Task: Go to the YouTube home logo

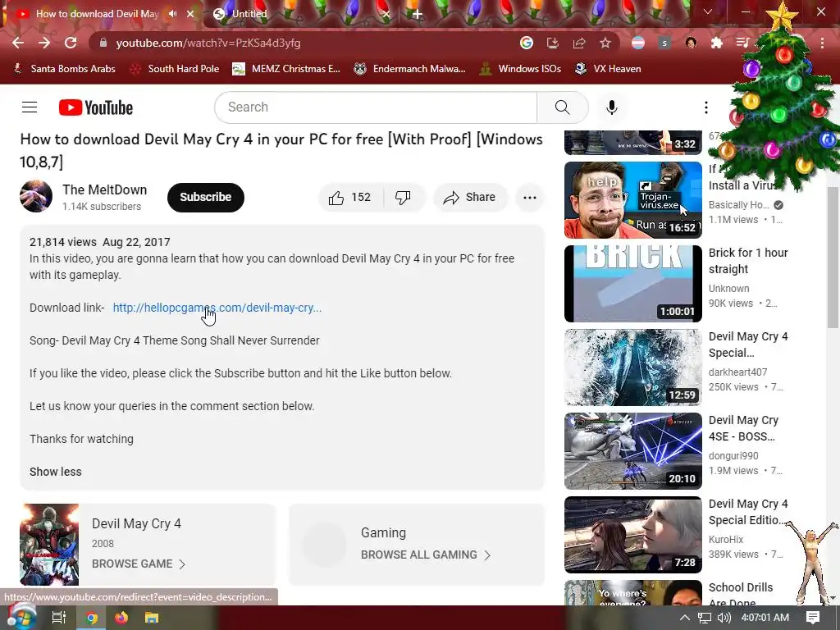Action: point(96,107)
